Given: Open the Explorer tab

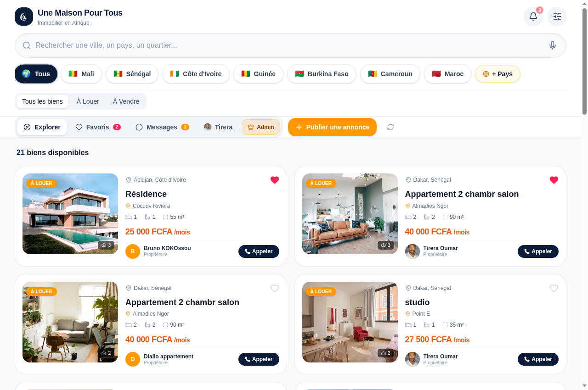Looking at the screenshot, I should pyautogui.click(x=42, y=127).
